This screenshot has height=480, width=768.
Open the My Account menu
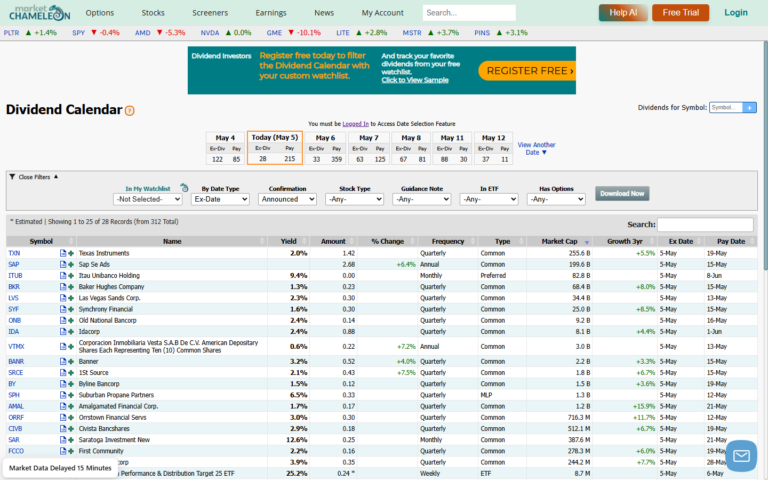click(383, 13)
